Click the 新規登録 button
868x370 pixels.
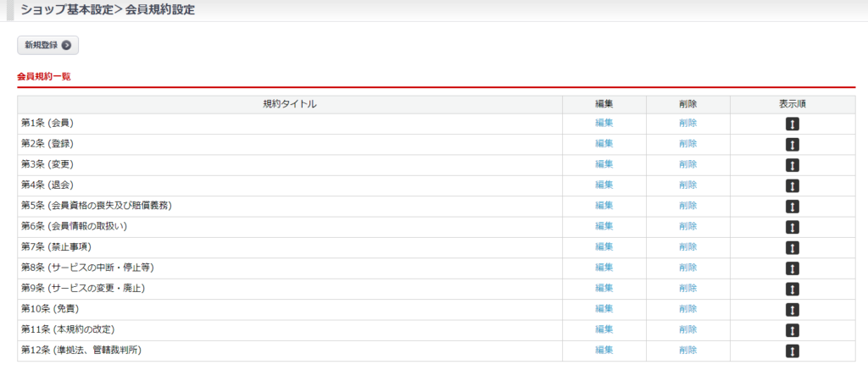tap(47, 45)
